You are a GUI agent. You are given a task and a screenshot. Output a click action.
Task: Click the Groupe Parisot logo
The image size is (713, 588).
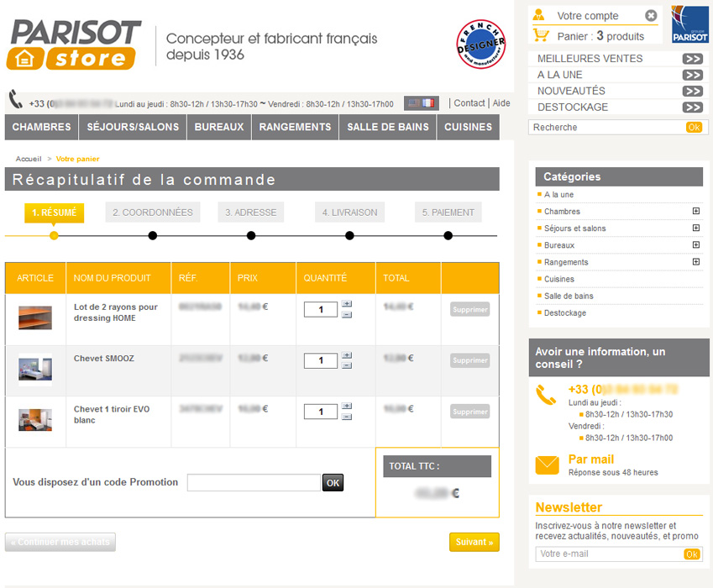pyautogui.click(x=689, y=24)
